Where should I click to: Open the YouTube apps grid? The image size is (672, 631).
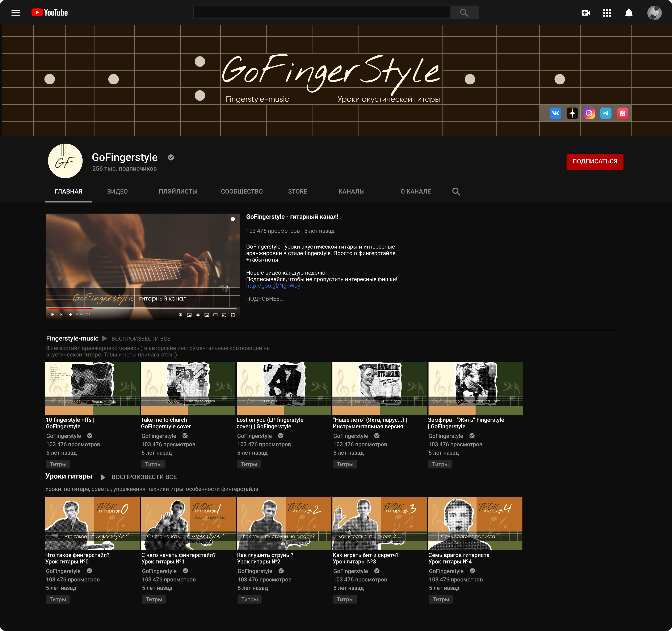click(x=607, y=13)
